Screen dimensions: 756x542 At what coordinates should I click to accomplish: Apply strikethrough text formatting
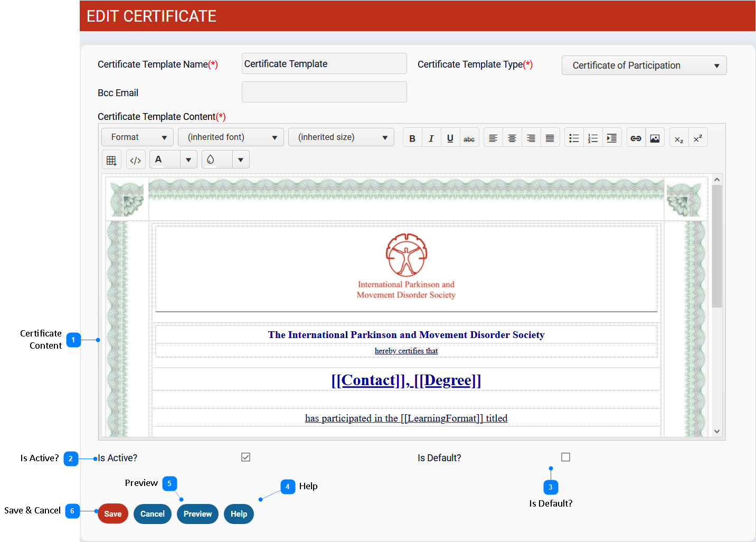(x=469, y=138)
